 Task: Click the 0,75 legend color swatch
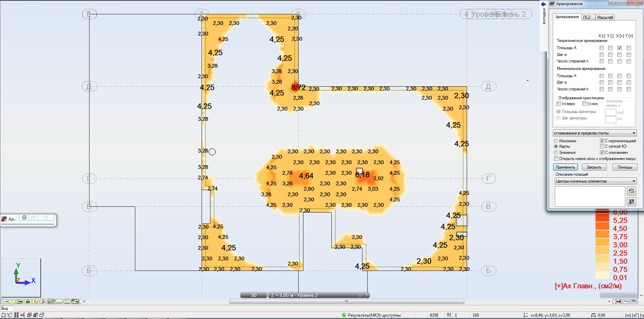point(602,267)
